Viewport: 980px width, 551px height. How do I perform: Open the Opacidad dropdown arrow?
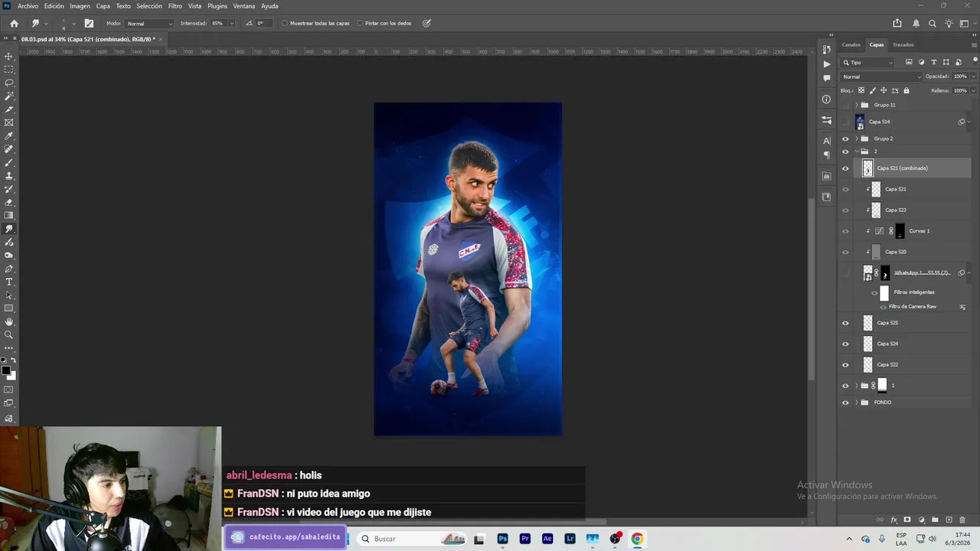[973, 77]
